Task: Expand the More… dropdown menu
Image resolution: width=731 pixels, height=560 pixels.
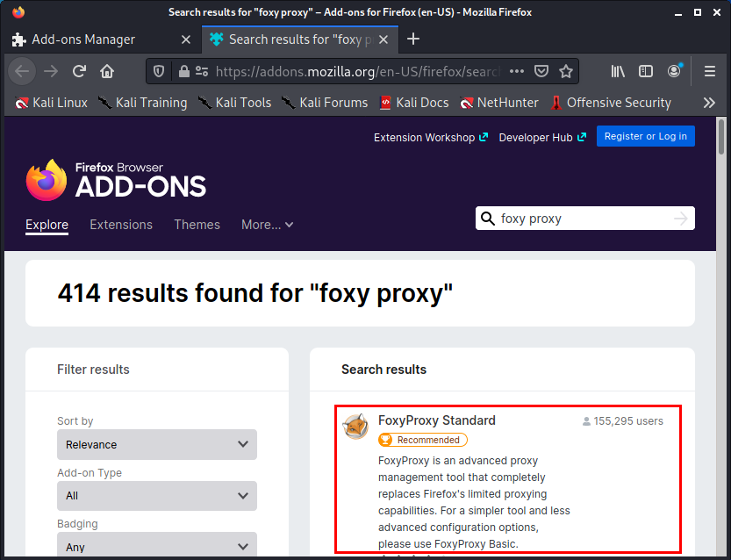Action: click(267, 225)
